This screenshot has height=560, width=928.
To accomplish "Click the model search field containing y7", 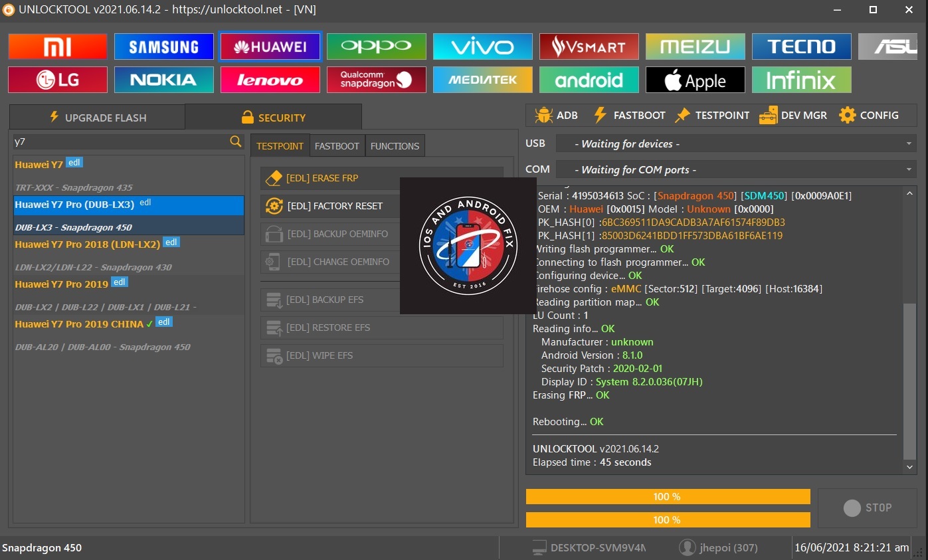I will click(x=121, y=141).
